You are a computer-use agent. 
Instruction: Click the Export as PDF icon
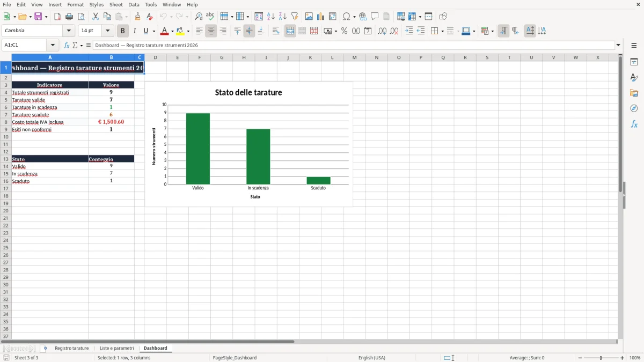click(57, 17)
